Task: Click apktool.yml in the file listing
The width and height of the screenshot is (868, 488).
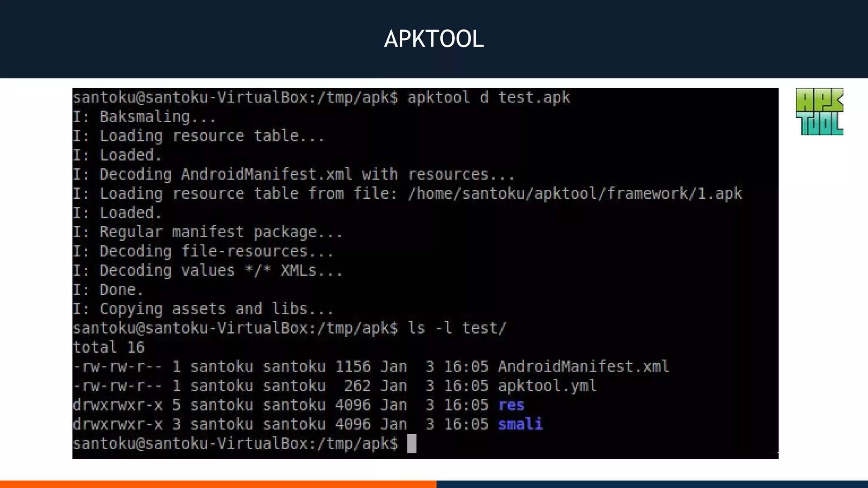Action: click(547, 385)
